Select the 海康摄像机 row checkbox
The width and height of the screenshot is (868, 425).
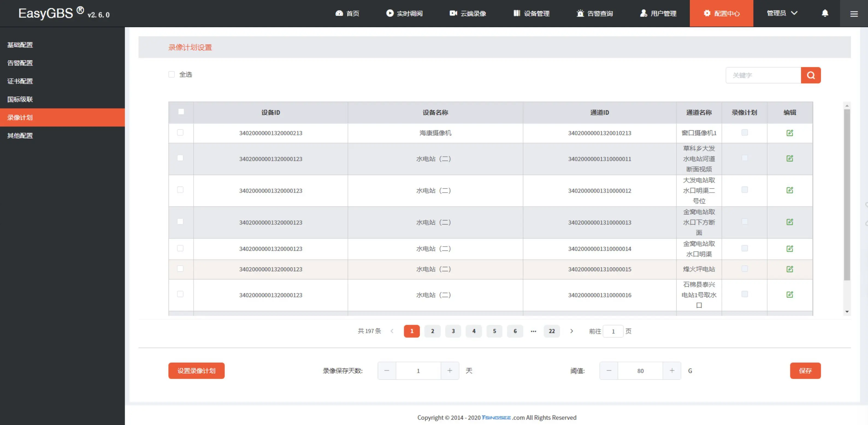coord(180,132)
